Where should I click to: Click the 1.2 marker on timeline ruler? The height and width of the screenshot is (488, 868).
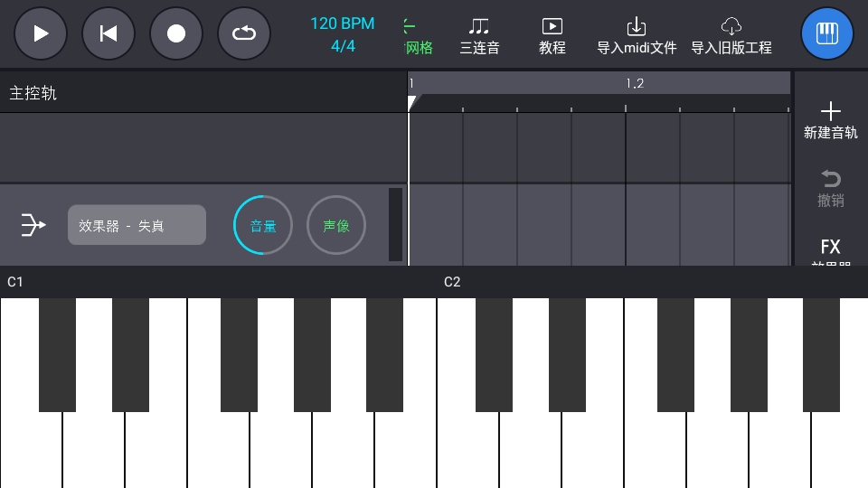point(635,84)
